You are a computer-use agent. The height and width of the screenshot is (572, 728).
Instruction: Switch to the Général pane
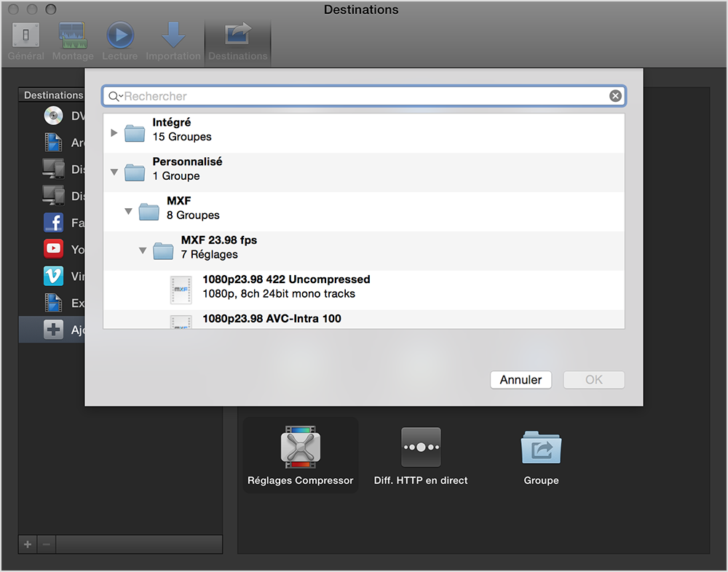pos(25,35)
